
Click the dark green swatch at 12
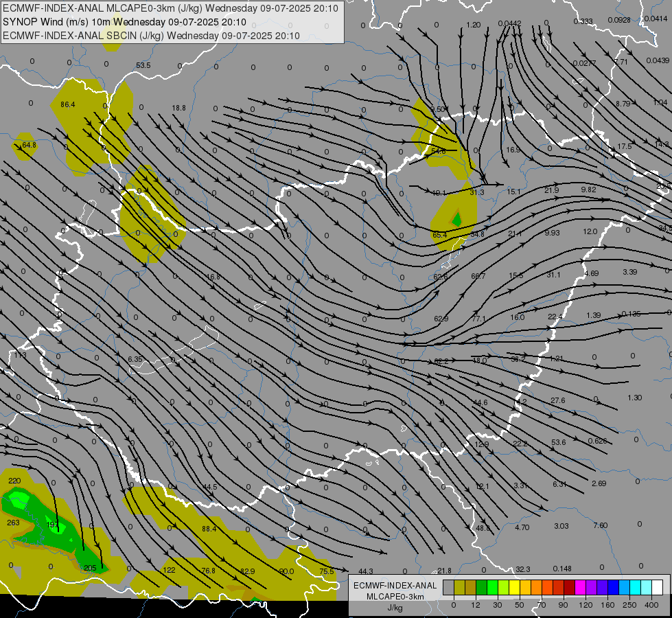(482, 587)
